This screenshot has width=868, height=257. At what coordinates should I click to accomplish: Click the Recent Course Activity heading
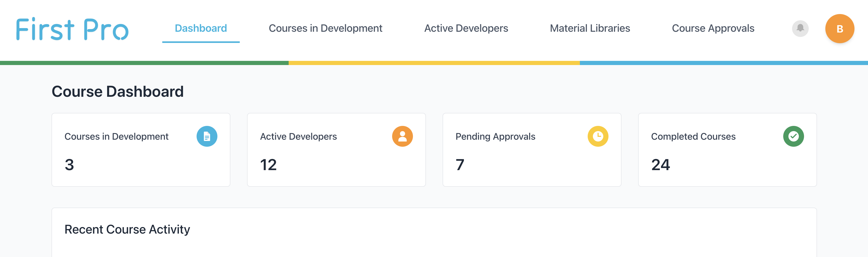coord(127,229)
